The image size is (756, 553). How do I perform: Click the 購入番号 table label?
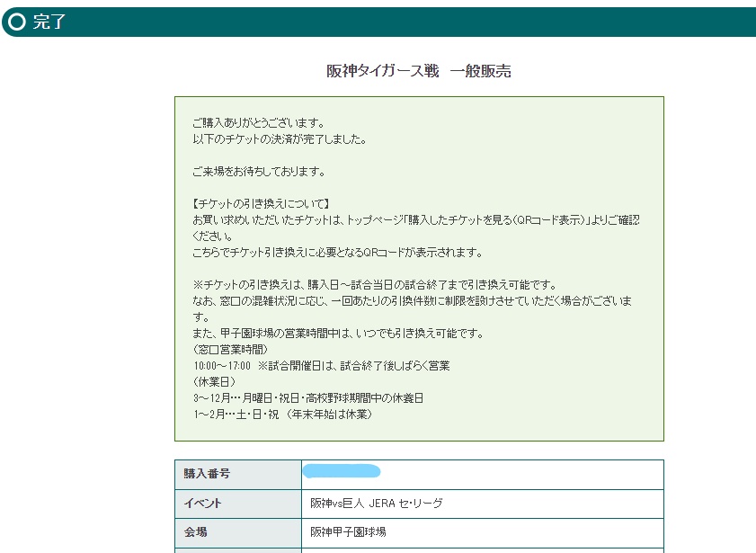coord(207,474)
